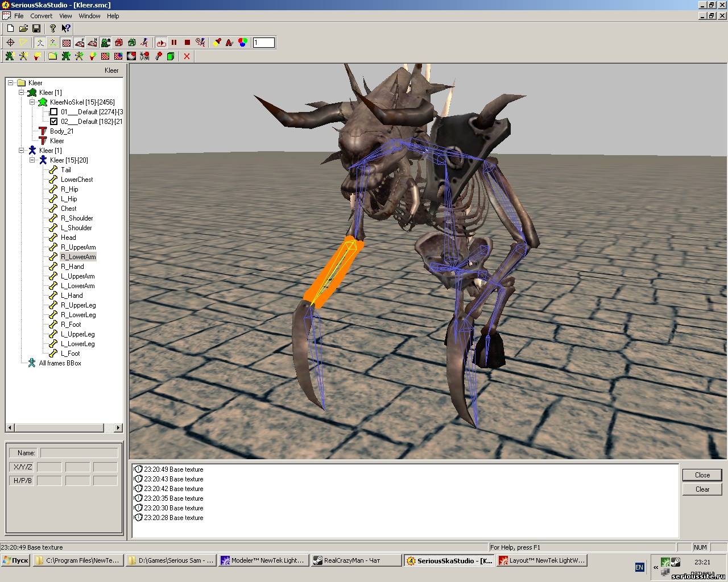Click the Clear log button
This screenshot has height=582, width=728.
coord(702,489)
